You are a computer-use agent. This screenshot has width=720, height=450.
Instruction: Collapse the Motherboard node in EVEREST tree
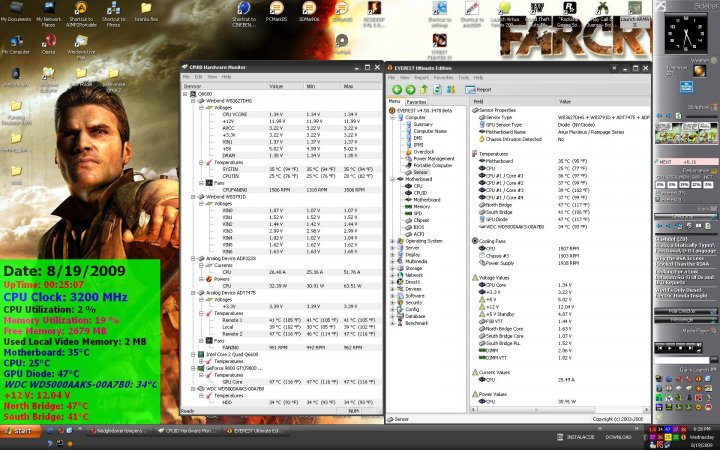click(393, 179)
